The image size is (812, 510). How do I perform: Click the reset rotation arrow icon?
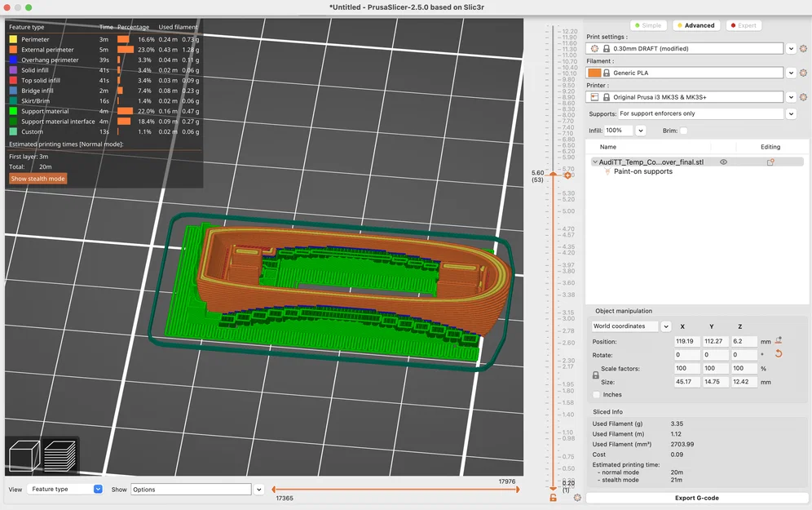point(779,354)
